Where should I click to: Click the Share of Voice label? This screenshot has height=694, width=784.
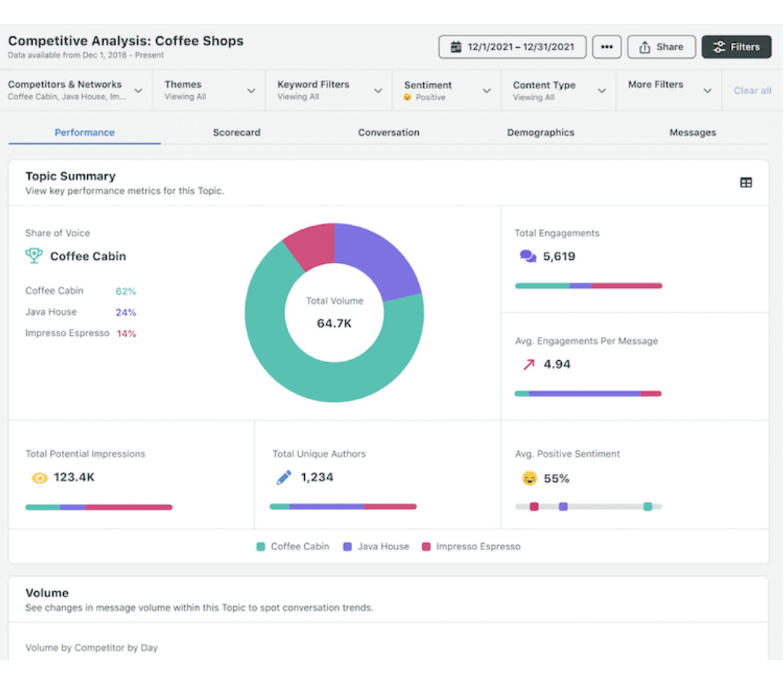coord(57,233)
